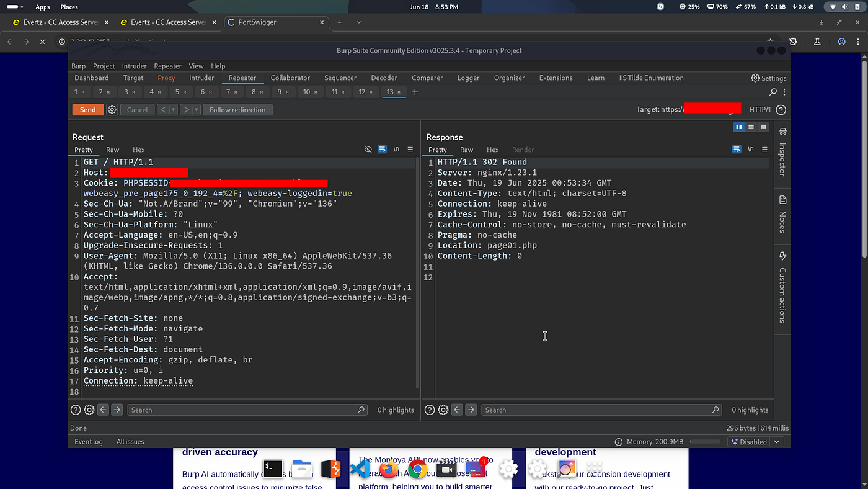Open the Burp AI Disabled dropdown
Screen dimensions: 868x489
(x=756, y=442)
